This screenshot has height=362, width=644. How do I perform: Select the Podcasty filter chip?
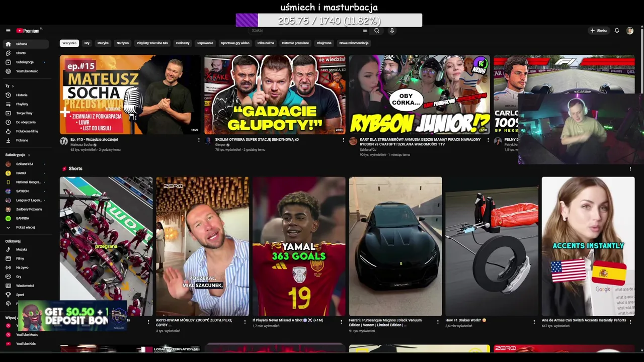coord(183,43)
